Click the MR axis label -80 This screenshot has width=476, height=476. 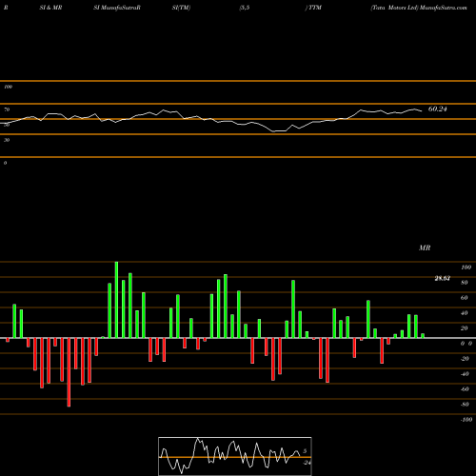coord(465,405)
